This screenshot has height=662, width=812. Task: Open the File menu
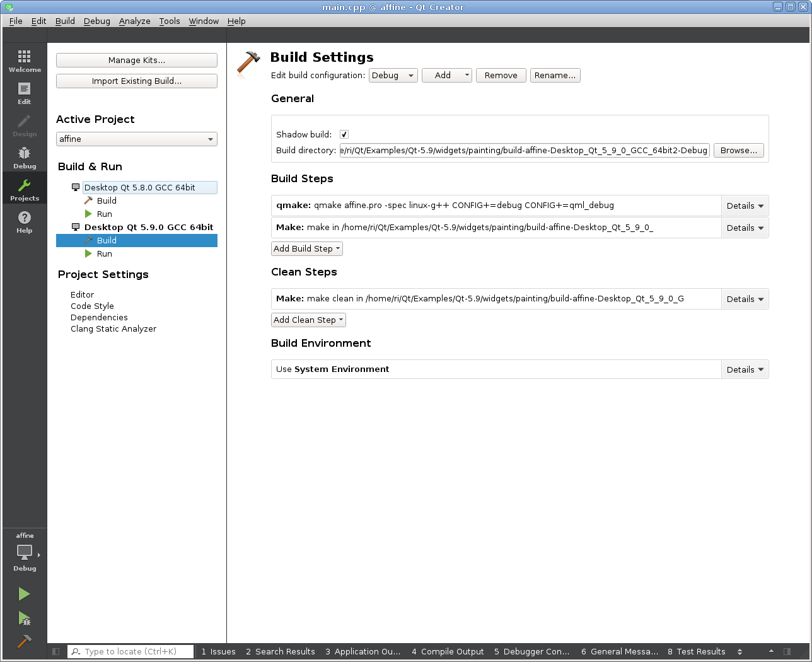(16, 21)
